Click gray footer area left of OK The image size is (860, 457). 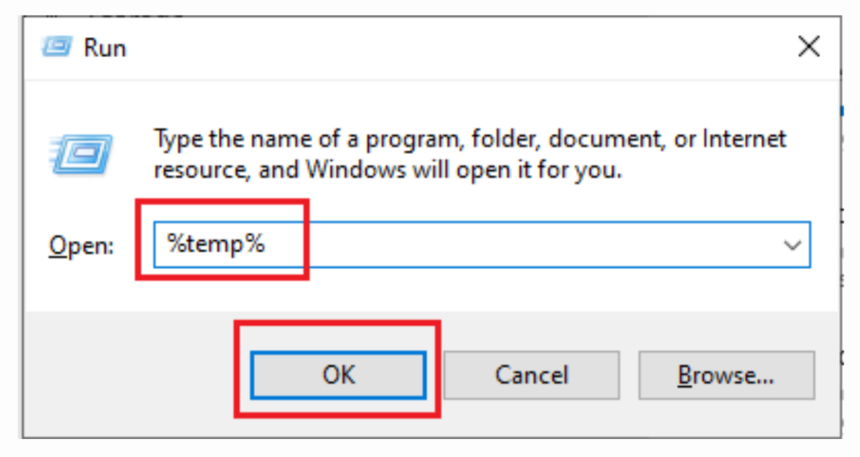click(132, 375)
